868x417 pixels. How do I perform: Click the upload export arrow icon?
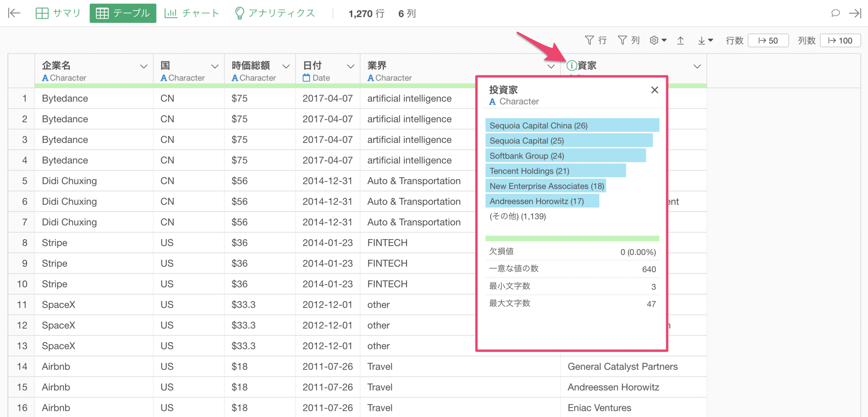[x=680, y=41]
